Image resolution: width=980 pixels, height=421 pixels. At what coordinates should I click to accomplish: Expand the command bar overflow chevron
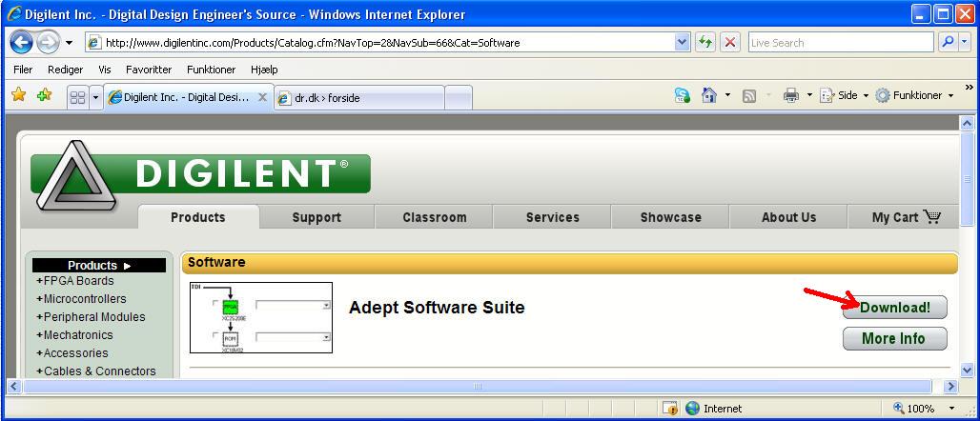click(970, 88)
